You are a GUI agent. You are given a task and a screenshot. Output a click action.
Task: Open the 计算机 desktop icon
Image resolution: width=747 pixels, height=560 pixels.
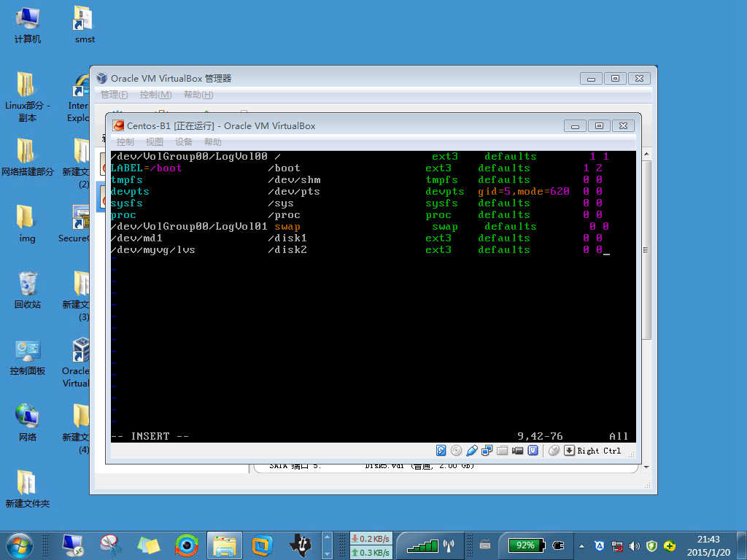pos(27,26)
